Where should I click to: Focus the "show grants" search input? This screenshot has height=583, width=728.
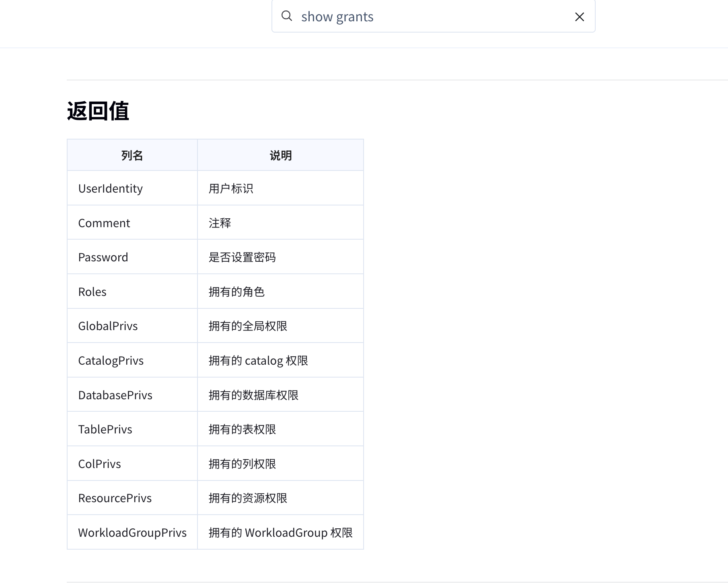[430, 17]
